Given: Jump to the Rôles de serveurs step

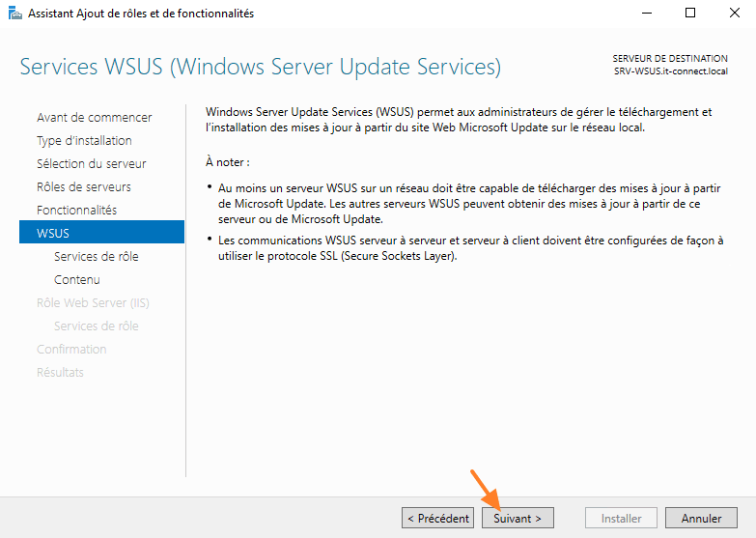Looking at the screenshot, I should coord(83,186).
